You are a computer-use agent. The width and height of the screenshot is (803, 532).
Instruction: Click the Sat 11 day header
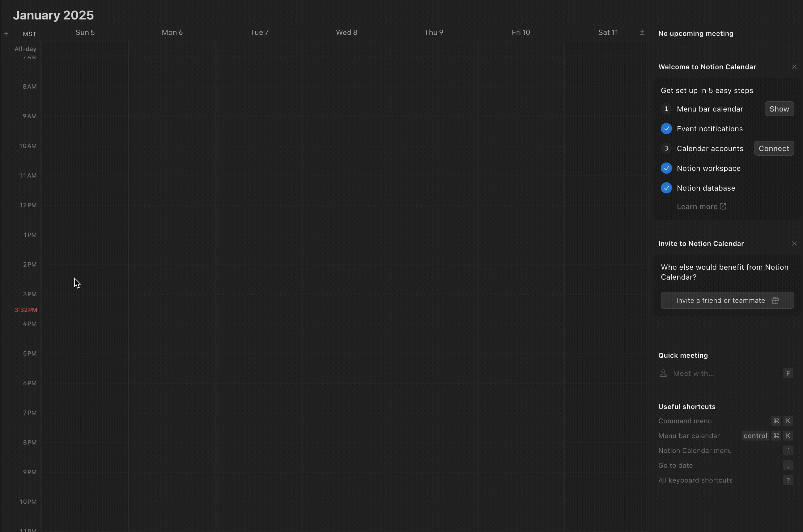click(608, 32)
